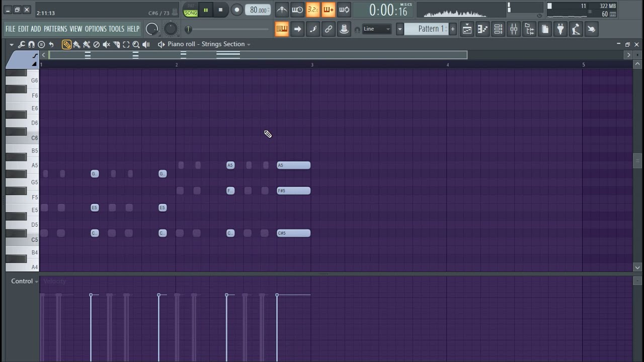Screen dimensions: 644x362
Task: Open the Channel rack view
Action: (498, 29)
